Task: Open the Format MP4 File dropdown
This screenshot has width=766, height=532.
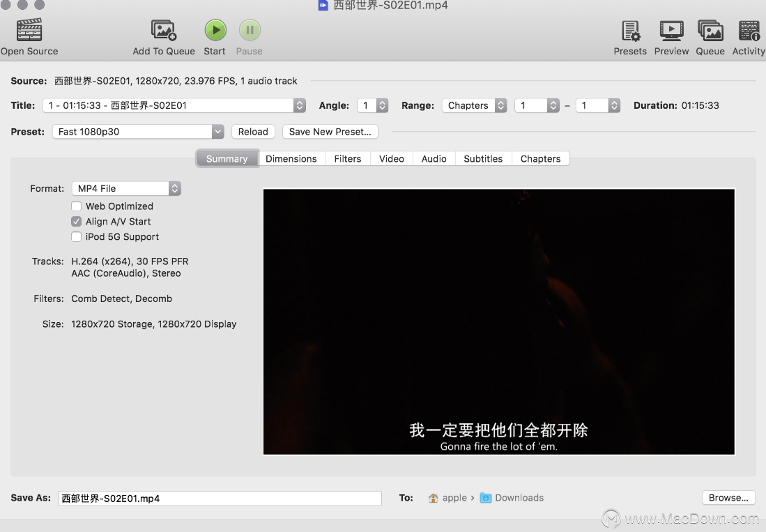Action: point(127,188)
